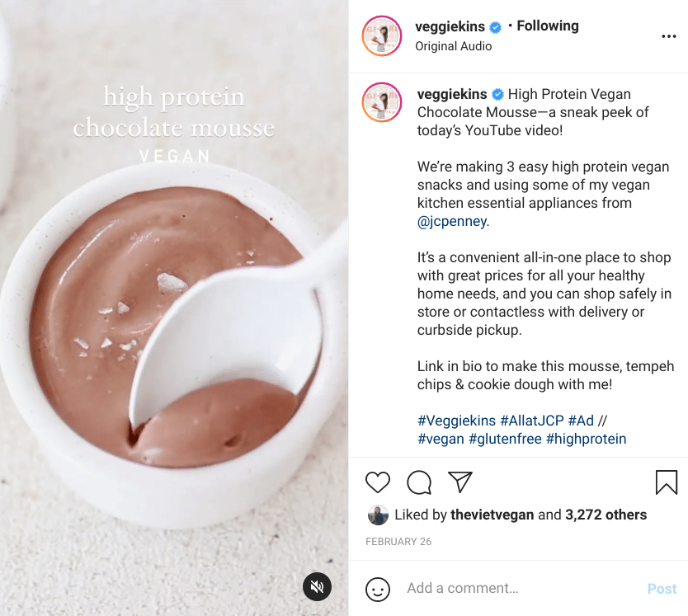Open the three-dot more options menu
The height and width of the screenshot is (616, 688).
point(668,36)
